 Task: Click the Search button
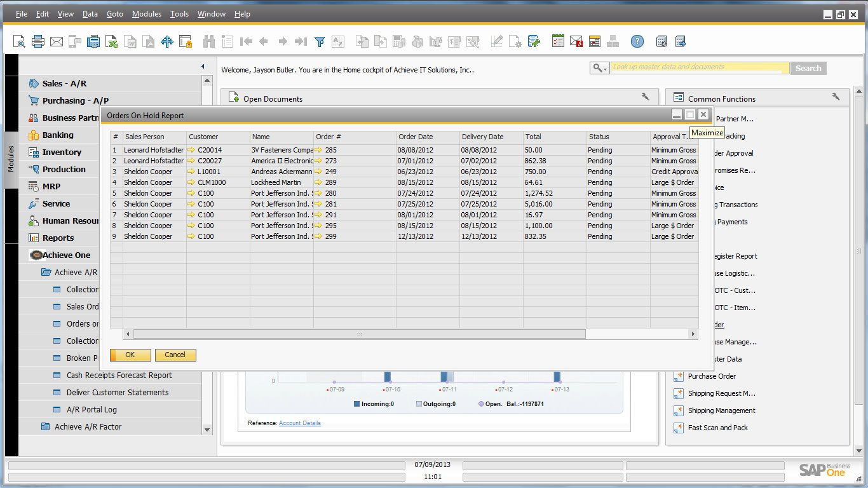[808, 68]
